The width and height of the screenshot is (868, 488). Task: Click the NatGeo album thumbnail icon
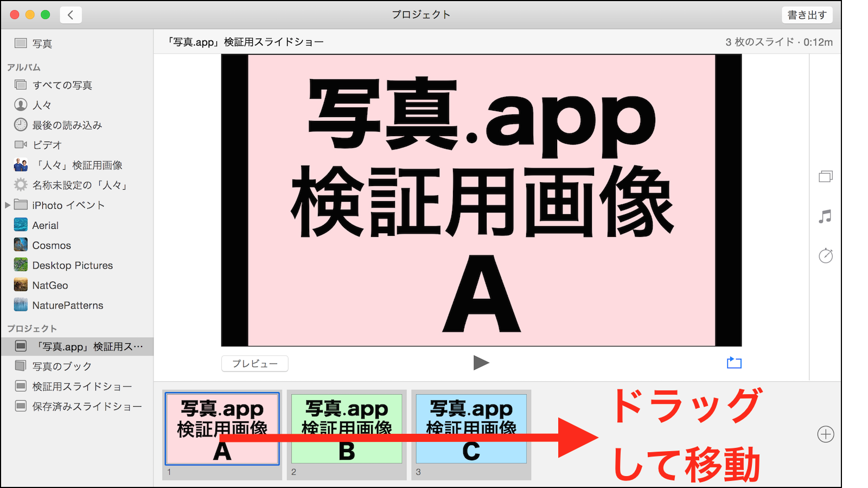[21, 285]
